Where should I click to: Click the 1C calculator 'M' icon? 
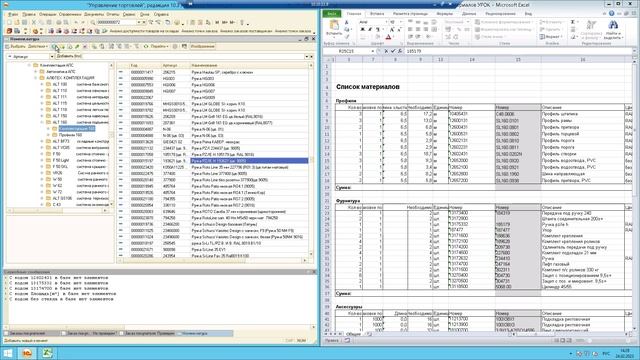pos(218,22)
